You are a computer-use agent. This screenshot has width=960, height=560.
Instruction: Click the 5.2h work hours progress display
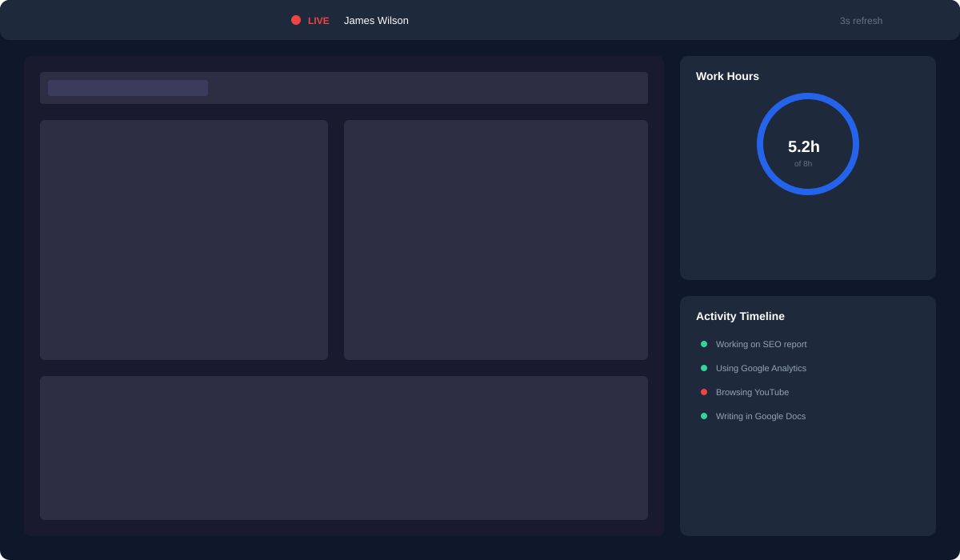point(805,146)
